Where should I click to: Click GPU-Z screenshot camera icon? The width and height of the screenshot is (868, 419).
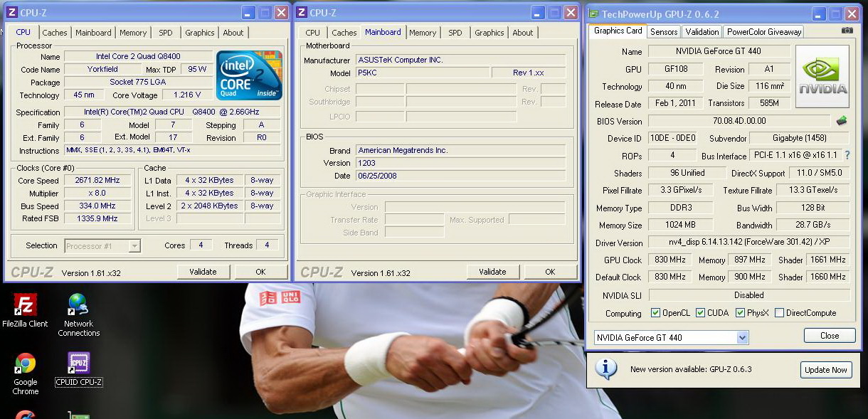[847, 31]
